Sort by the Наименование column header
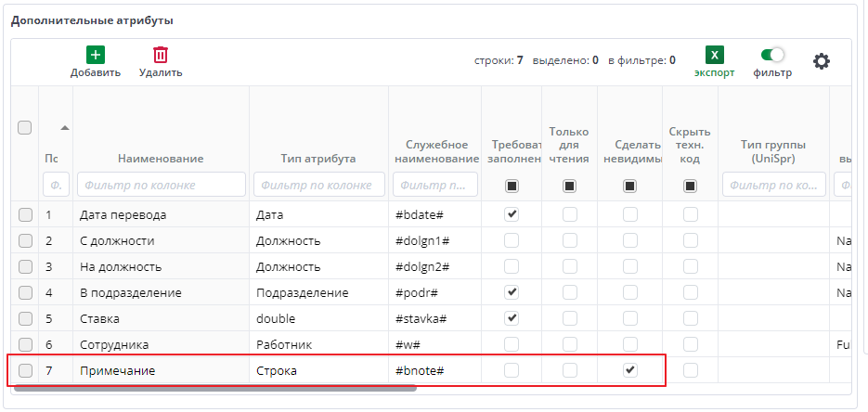 pos(160,159)
